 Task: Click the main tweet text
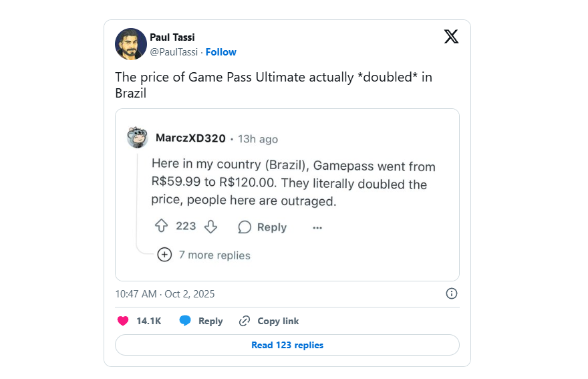(273, 85)
